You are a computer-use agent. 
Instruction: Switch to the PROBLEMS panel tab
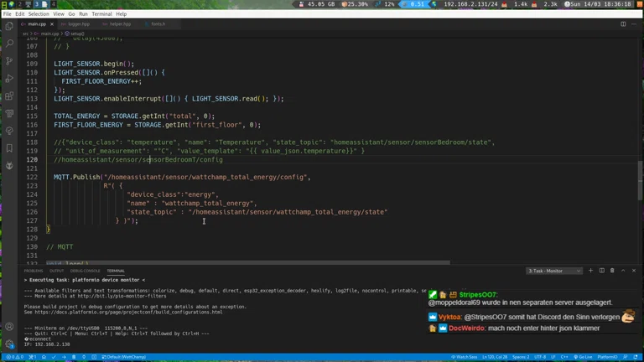click(x=33, y=271)
